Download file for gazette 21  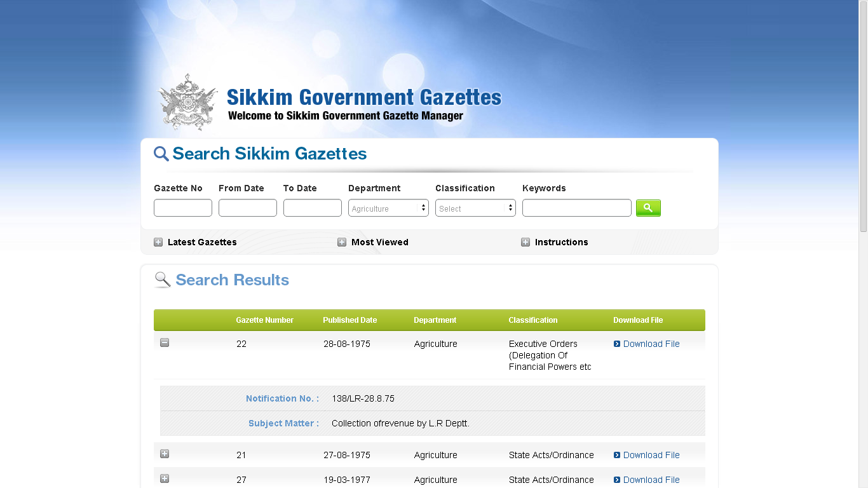click(x=651, y=455)
